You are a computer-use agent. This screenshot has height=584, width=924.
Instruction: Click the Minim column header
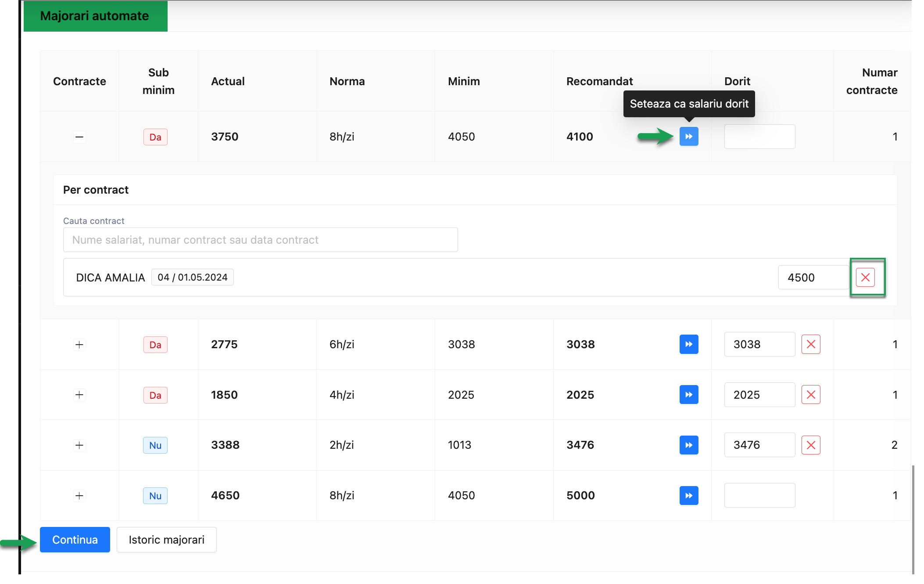[464, 81]
